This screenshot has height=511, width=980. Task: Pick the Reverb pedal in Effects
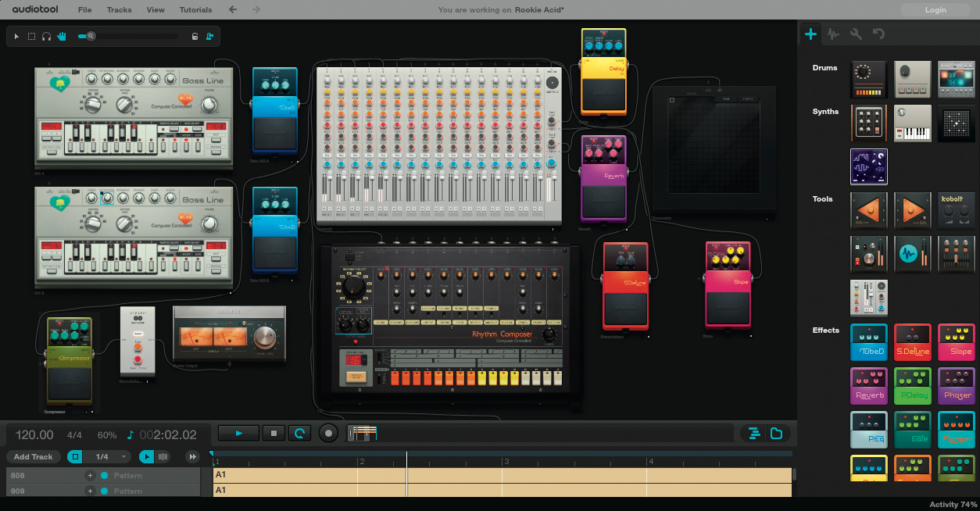click(868, 385)
